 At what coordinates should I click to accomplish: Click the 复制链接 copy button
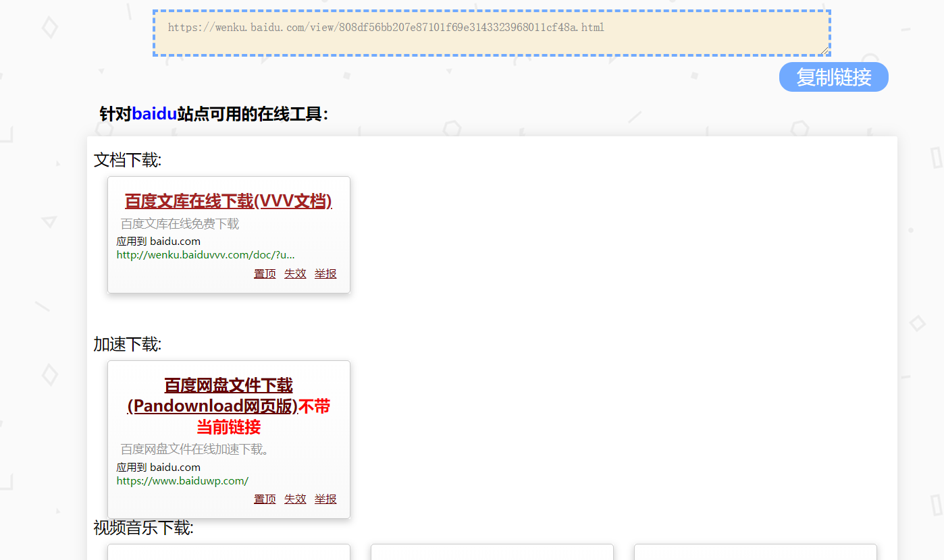[x=833, y=77]
